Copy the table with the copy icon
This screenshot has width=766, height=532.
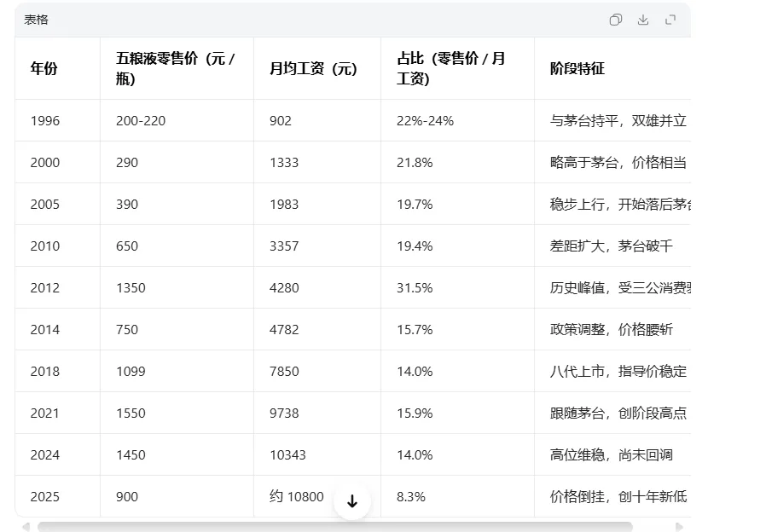(616, 20)
